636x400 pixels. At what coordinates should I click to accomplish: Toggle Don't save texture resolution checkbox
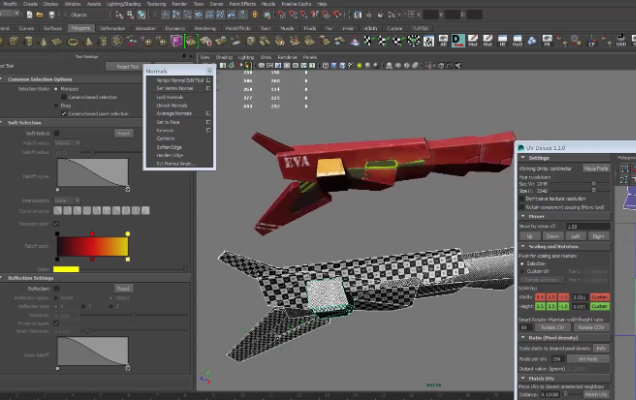pos(521,199)
